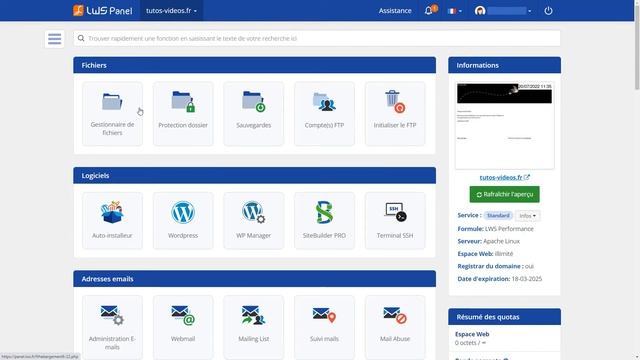Open Terminal SSH

click(x=395, y=220)
